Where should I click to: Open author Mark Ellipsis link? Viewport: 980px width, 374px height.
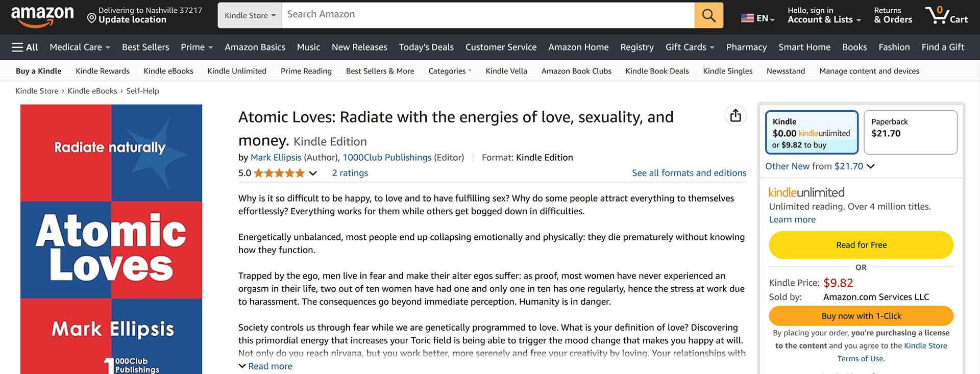276,158
